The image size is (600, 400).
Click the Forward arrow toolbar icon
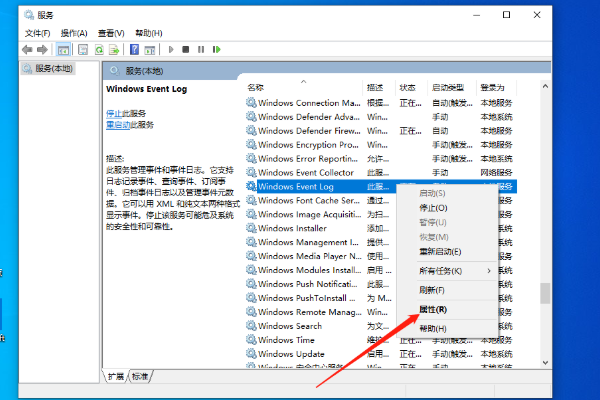click(42, 49)
